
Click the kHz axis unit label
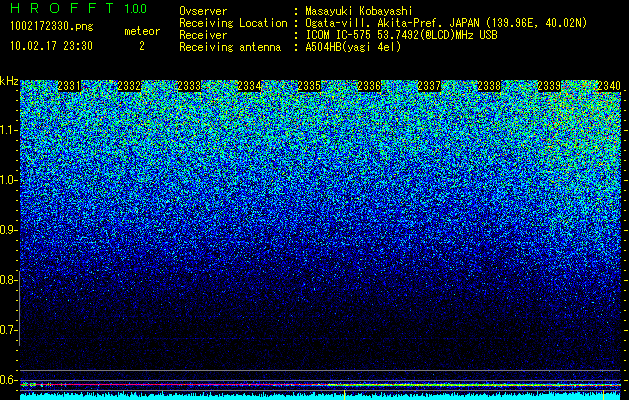[9, 81]
